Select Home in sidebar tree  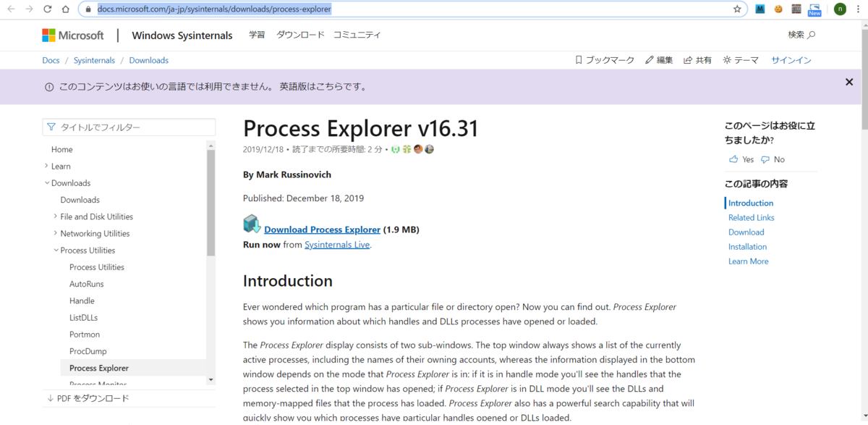pos(62,149)
